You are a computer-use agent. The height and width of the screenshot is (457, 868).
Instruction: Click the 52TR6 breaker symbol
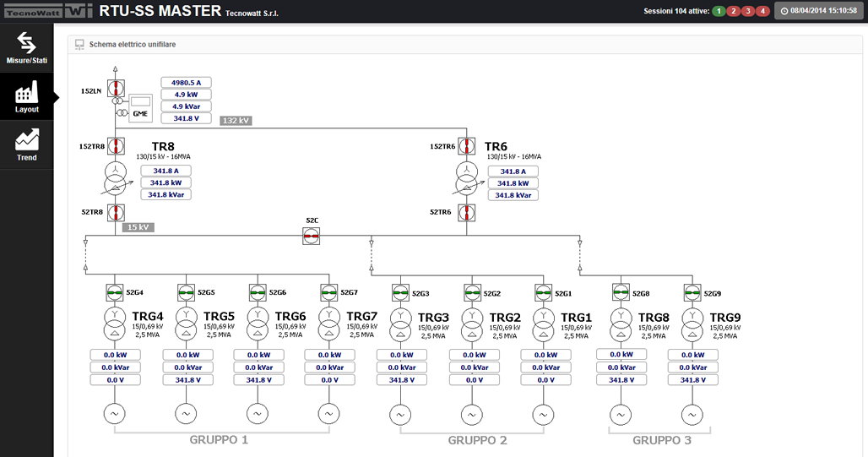click(464, 211)
